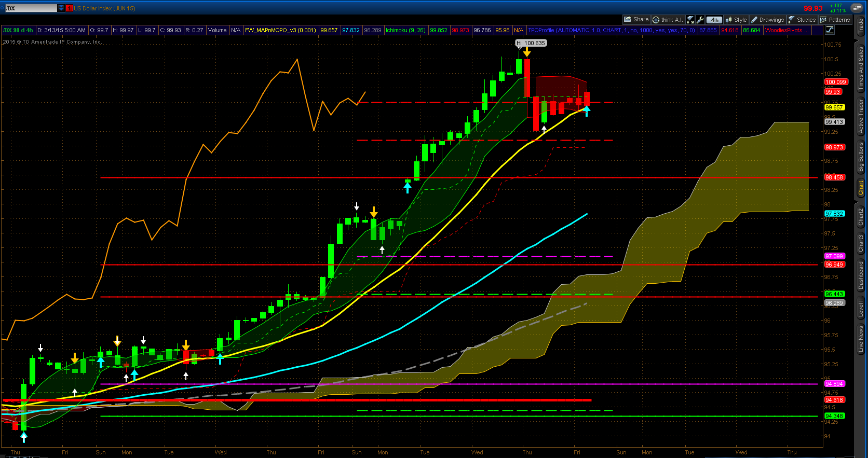
Task: Click the 96.949 red price label
Action: (x=834, y=265)
